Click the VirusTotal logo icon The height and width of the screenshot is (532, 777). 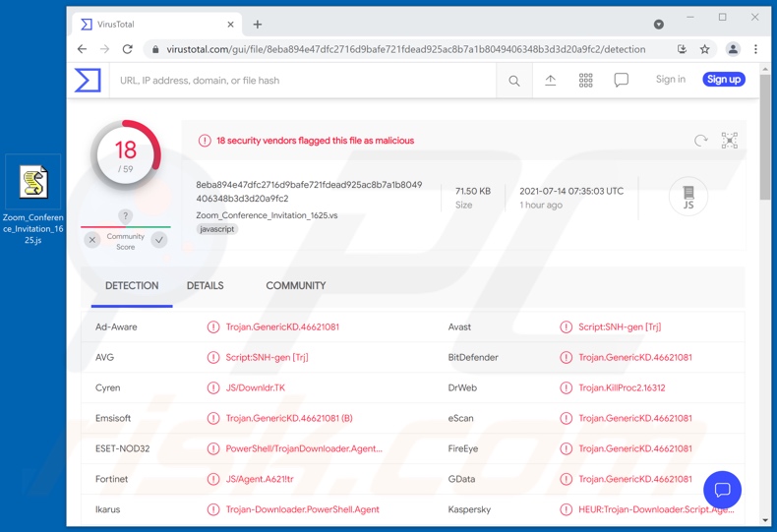[88, 81]
